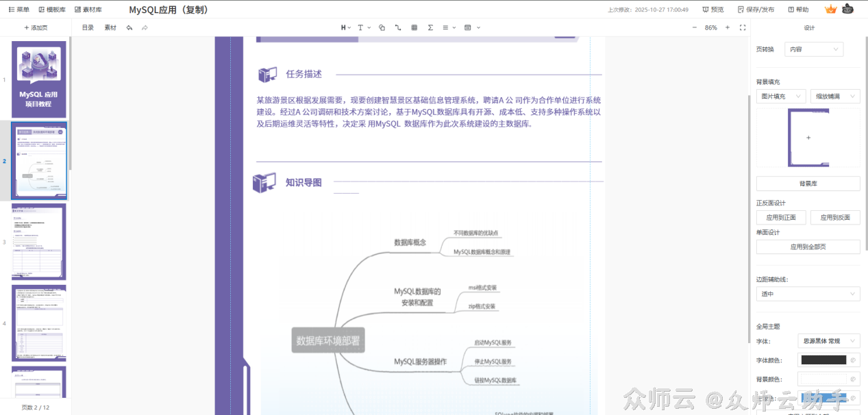Screen dimensions: 868x415
Task: Click the redo arrow icon
Action: tap(145, 27)
